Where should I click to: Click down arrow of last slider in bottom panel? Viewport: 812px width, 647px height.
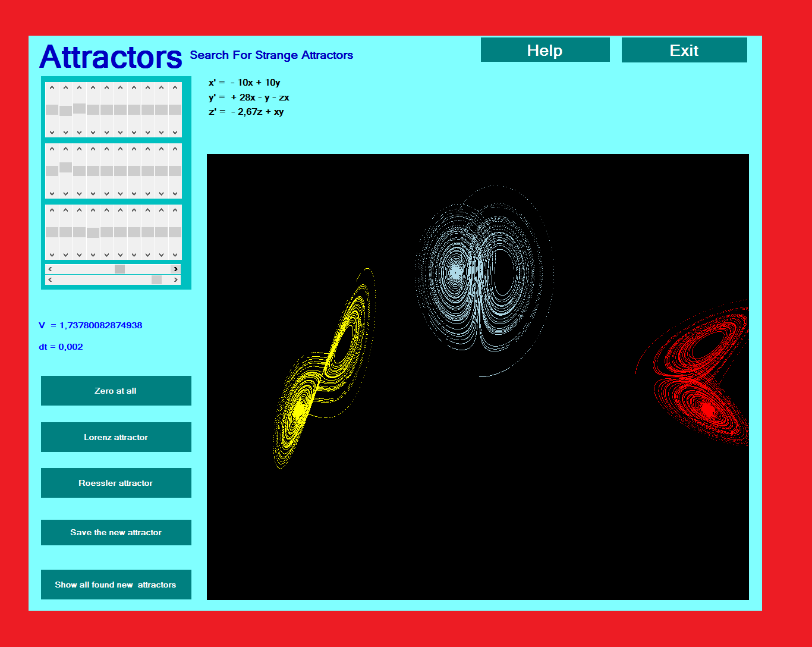(x=175, y=255)
